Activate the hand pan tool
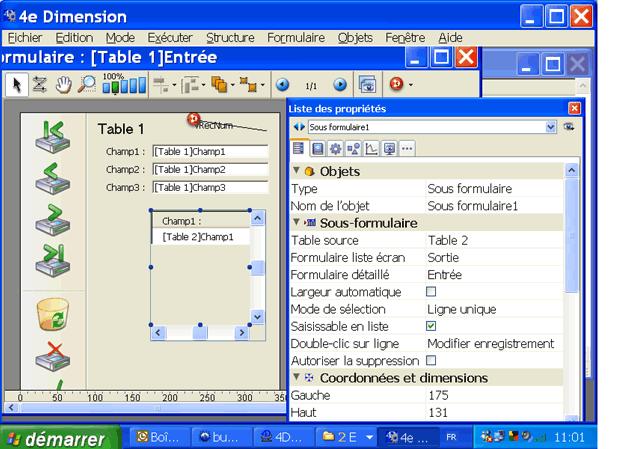This screenshot has height=449, width=642. pyautogui.click(x=63, y=85)
